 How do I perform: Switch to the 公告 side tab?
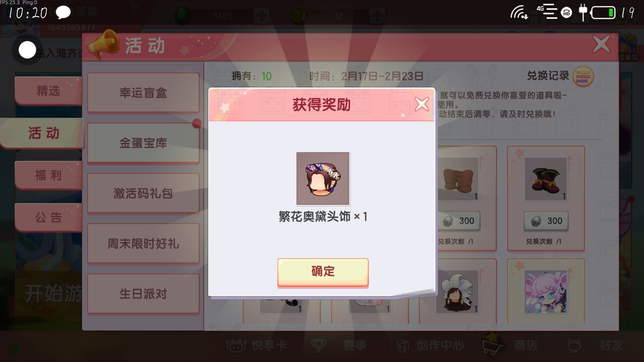(48, 218)
